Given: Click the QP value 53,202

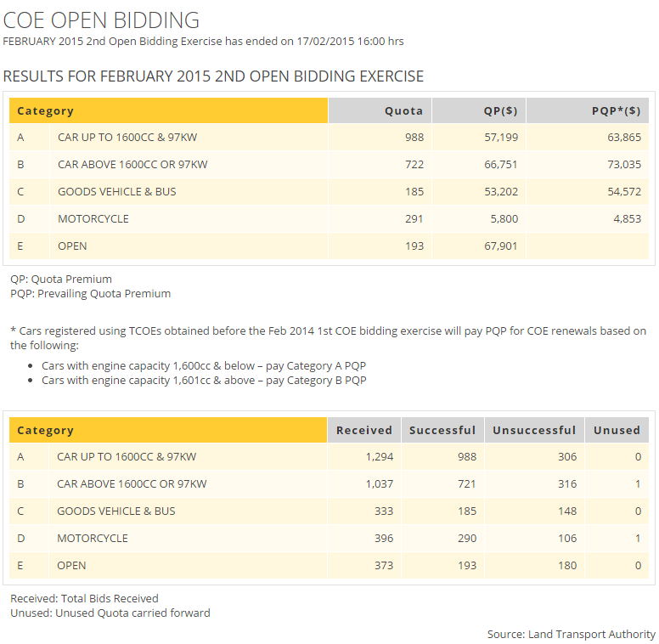Looking at the screenshot, I should 501,192.
